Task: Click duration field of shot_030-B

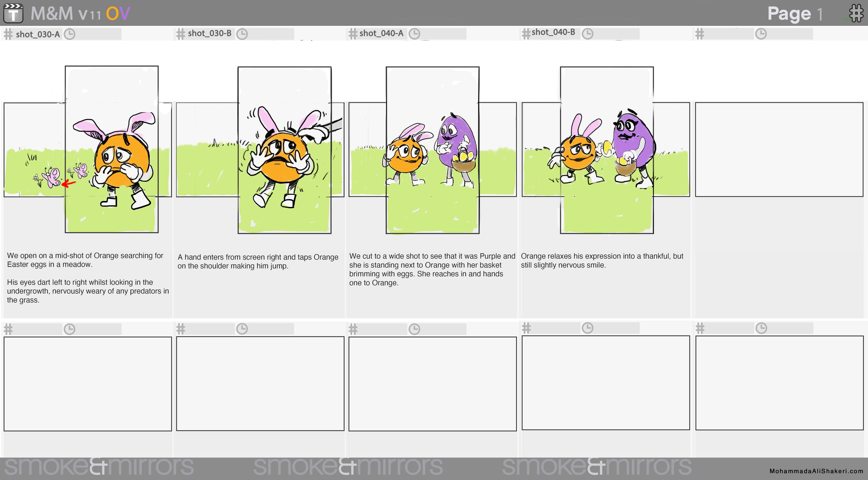Action: 271,34
